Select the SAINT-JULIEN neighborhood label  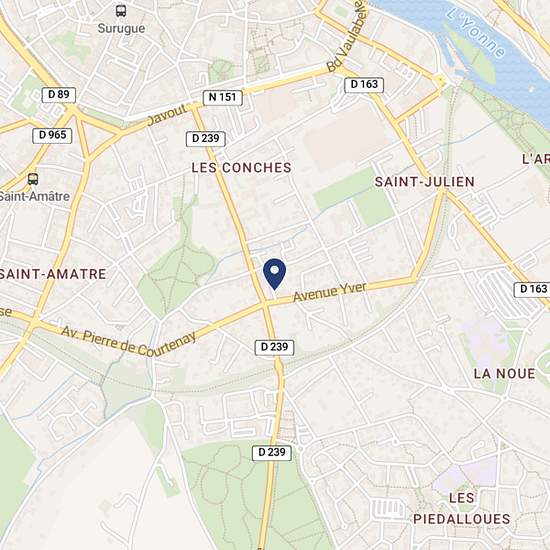425,182
